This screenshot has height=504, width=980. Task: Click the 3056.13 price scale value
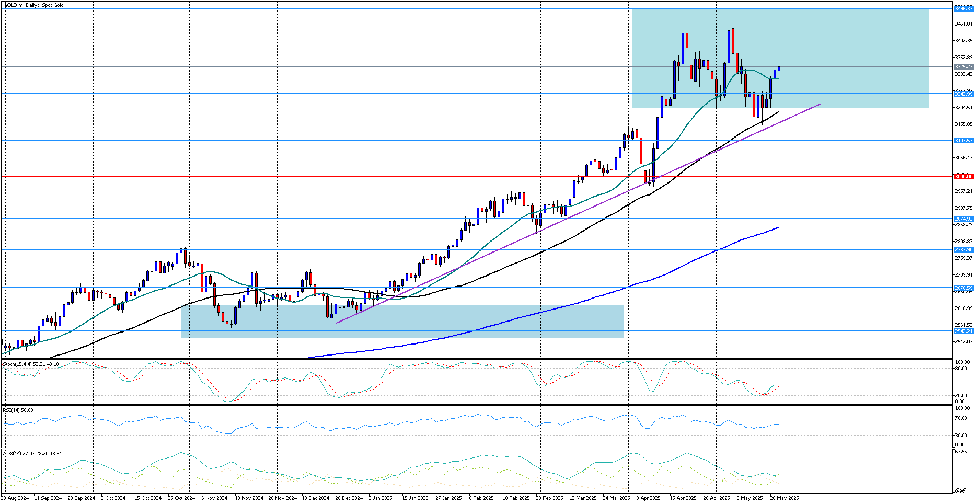[964, 158]
